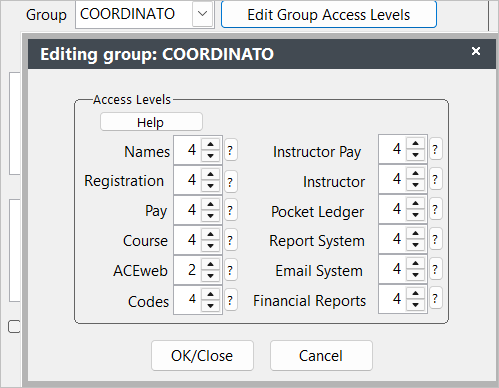The image size is (499, 388).
Task: Show help for Instructor level
Action: [x=435, y=179]
